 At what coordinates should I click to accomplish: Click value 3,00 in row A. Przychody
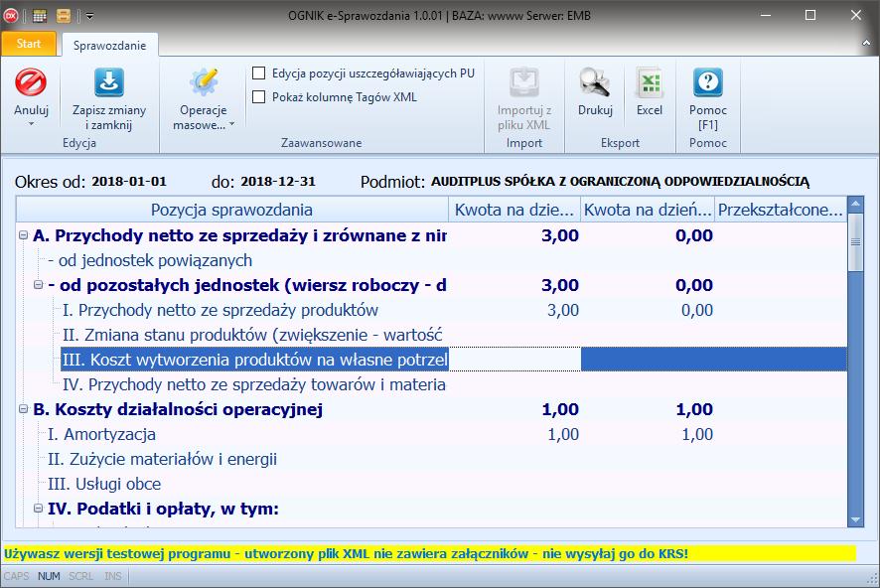559,235
